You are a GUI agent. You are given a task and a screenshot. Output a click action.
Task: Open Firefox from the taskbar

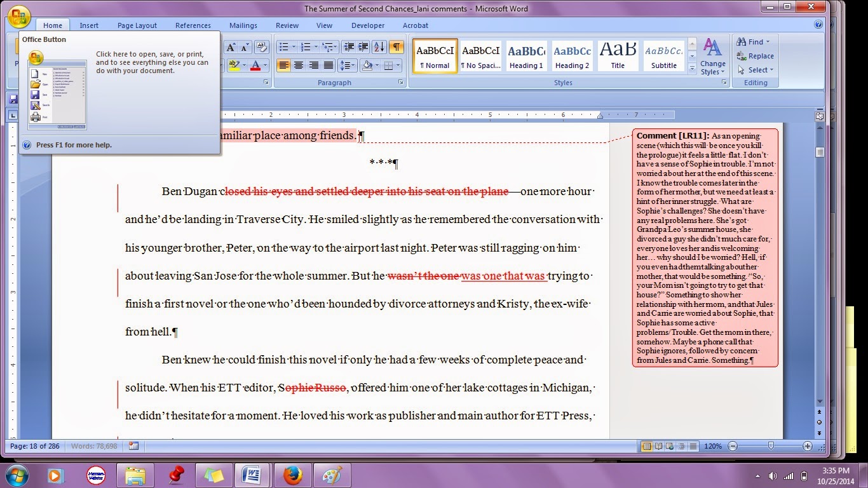point(292,475)
